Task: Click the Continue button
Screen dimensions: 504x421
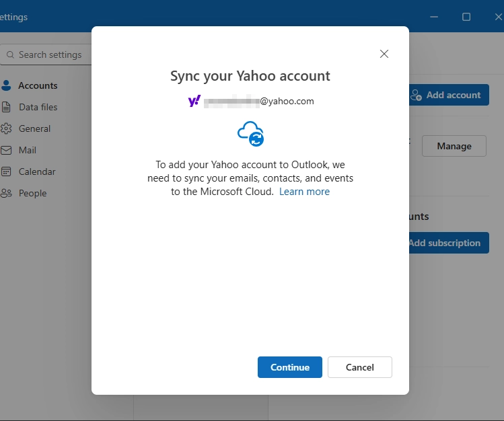Action: click(289, 367)
